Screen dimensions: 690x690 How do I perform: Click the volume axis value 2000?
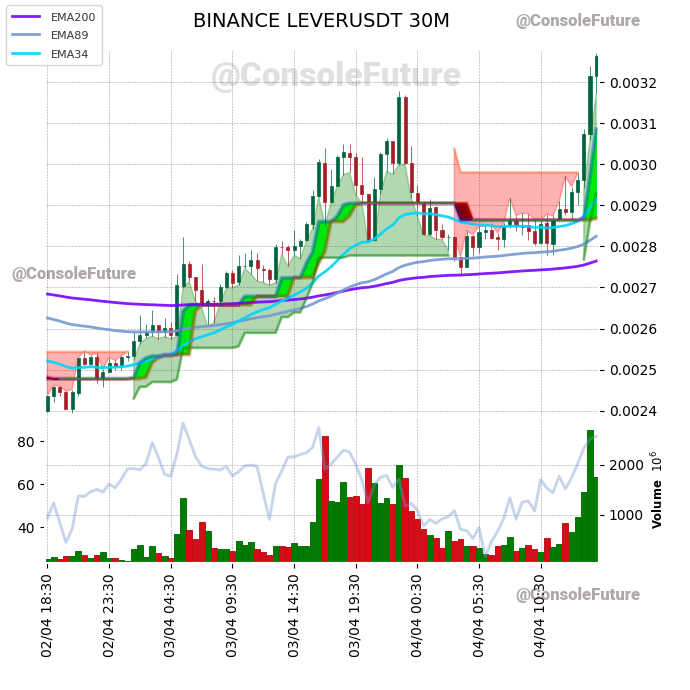[x=626, y=465]
